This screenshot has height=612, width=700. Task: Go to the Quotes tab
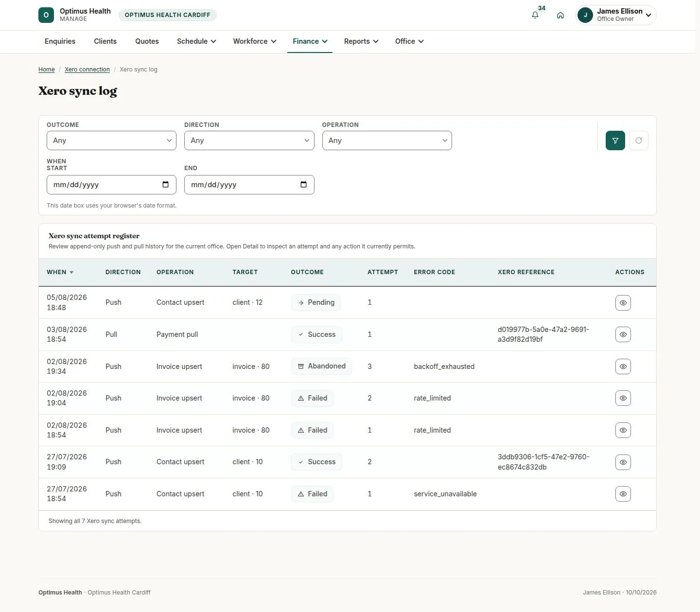pos(147,41)
